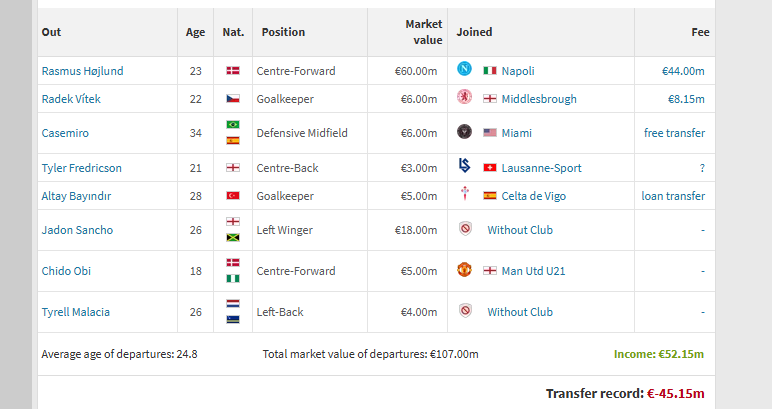
Task: Click the Turkey flag in Altay Bayındır row
Action: (x=233, y=196)
